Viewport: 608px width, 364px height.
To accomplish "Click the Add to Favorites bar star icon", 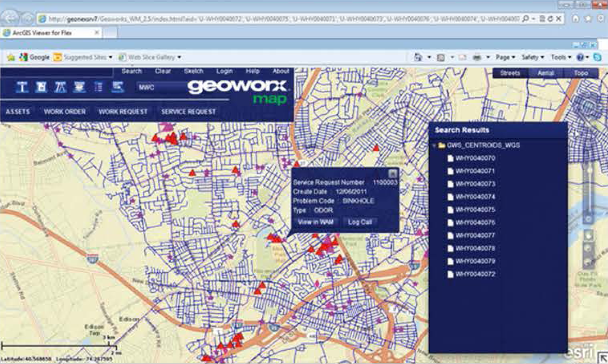I will coord(11,58).
